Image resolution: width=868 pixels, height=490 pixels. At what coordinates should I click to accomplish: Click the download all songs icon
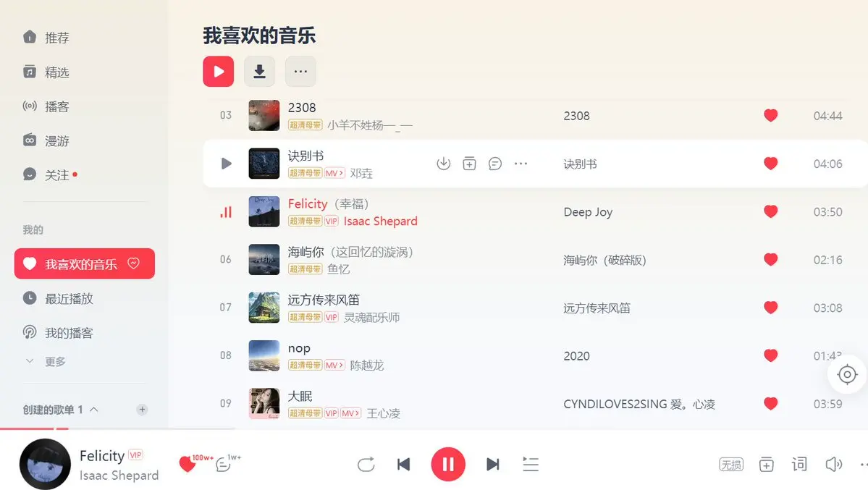pos(259,72)
